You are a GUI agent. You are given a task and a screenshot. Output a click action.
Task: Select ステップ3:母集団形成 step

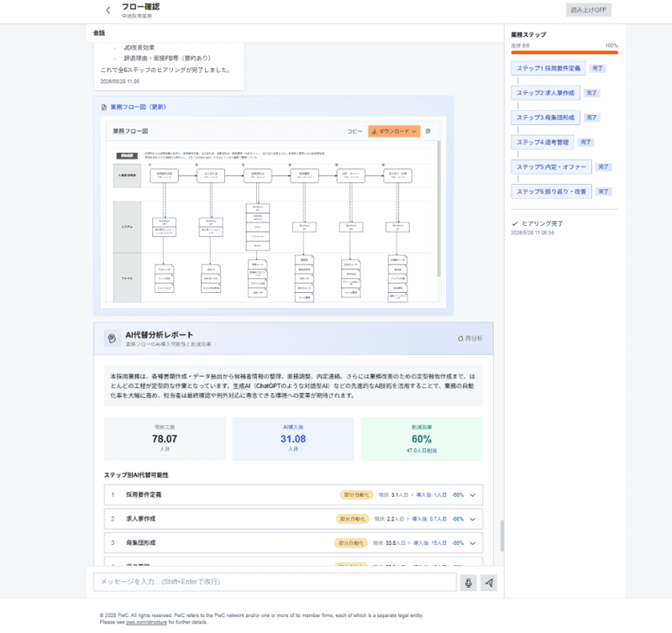[x=545, y=118]
